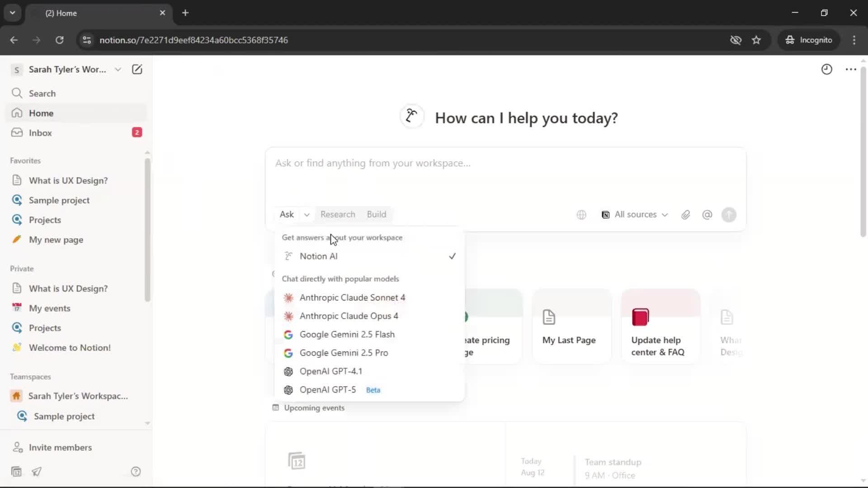This screenshot has width=868, height=488.
Task: Open the Team standup event
Action: point(613,469)
